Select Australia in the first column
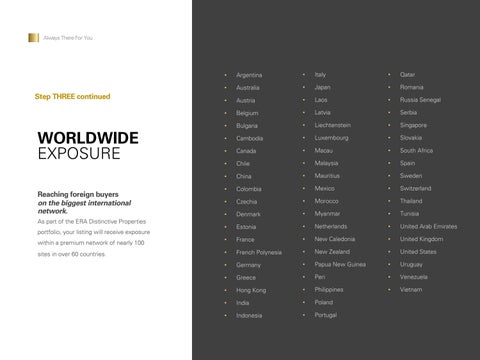The width and height of the screenshot is (480, 360). click(248, 88)
